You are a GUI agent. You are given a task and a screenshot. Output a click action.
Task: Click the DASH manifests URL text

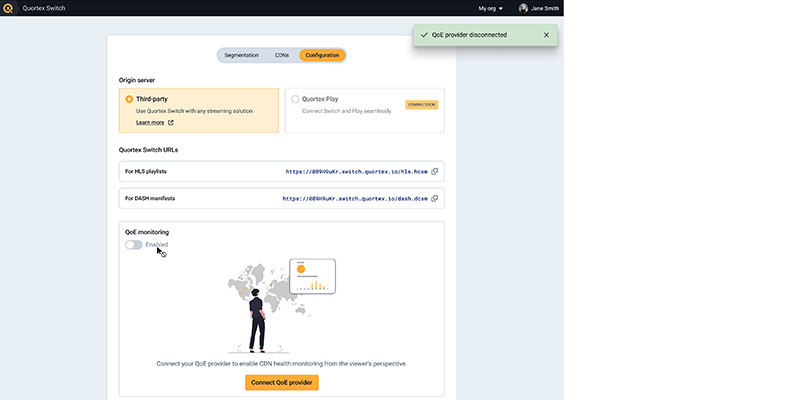click(x=355, y=198)
